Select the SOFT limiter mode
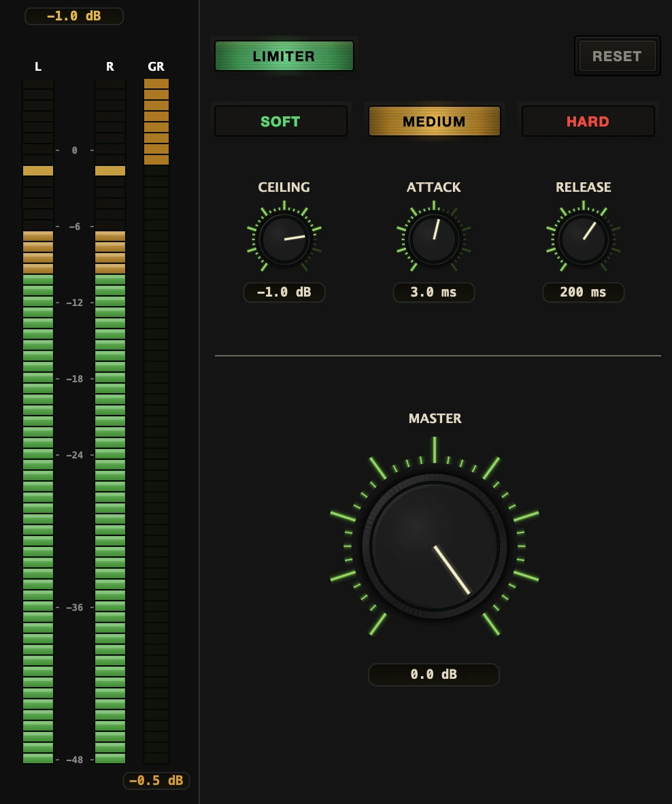This screenshot has width=672, height=804. [280, 122]
